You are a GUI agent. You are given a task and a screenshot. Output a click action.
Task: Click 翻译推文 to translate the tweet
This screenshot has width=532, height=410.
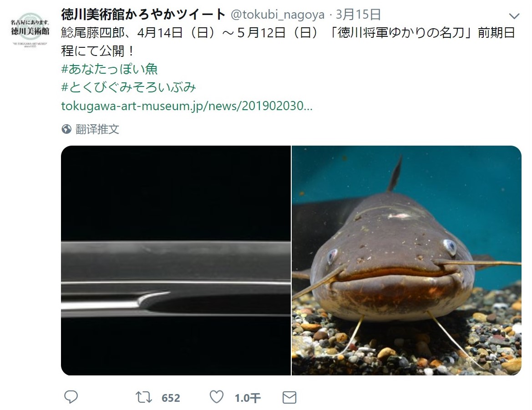[97, 129]
